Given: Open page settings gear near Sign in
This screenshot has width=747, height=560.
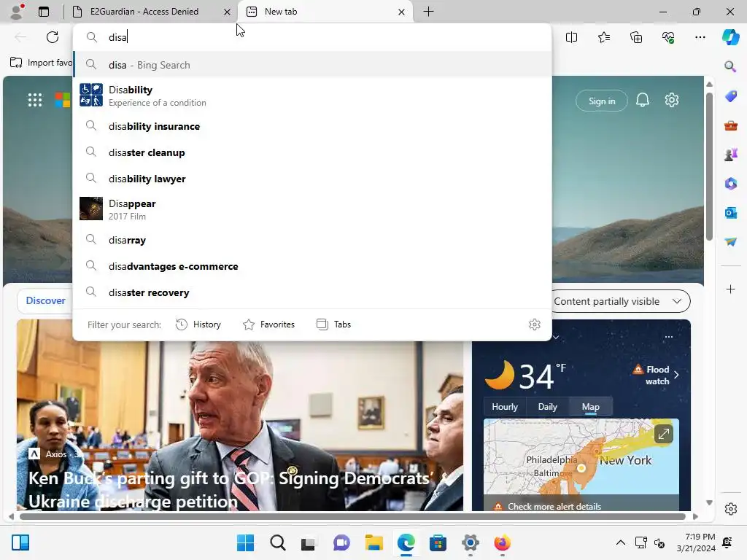Looking at the screenshot, I should coord(672,100).
